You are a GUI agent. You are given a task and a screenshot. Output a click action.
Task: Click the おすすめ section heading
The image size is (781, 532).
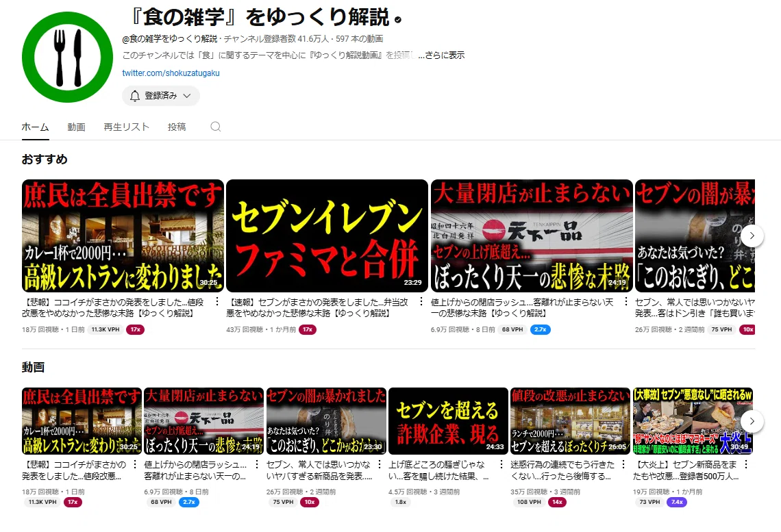click(45, 160)
